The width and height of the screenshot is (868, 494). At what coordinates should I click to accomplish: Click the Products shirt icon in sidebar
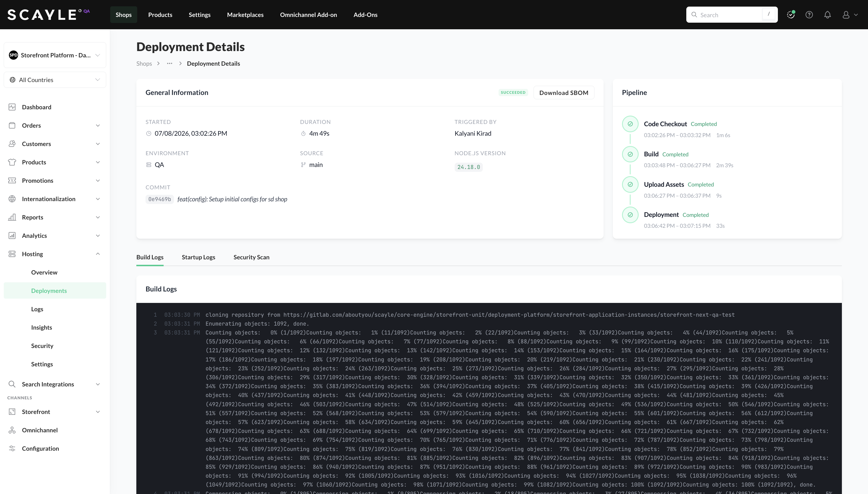pos(12,162)
